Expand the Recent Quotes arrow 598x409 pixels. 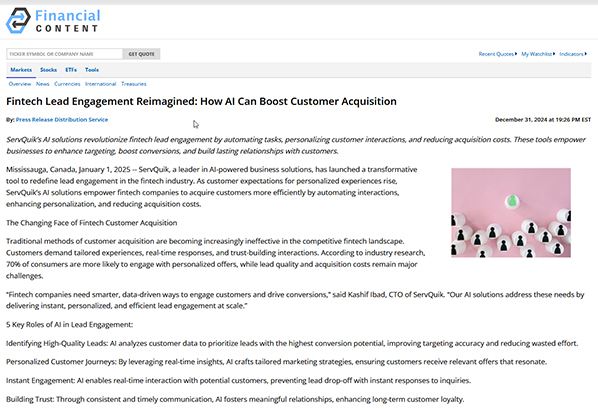coord(516,54)
